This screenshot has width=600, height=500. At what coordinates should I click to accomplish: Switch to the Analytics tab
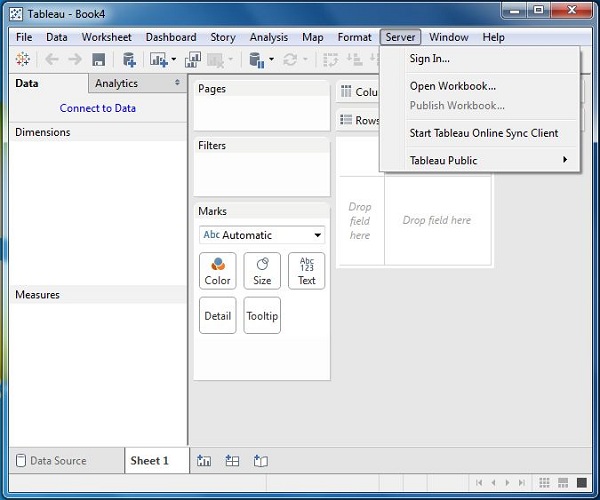point(116,84)
